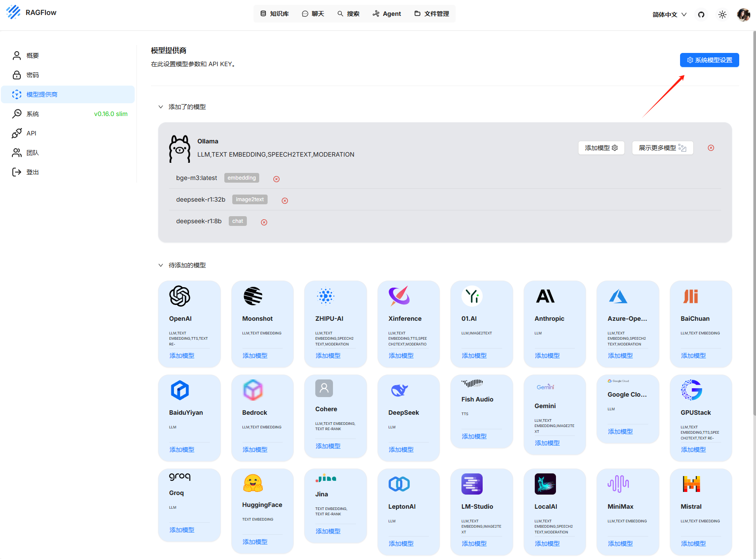Click 添加模型 under OpenAI
The width and height of the screenshot is (756, 559).
(182, 356)
